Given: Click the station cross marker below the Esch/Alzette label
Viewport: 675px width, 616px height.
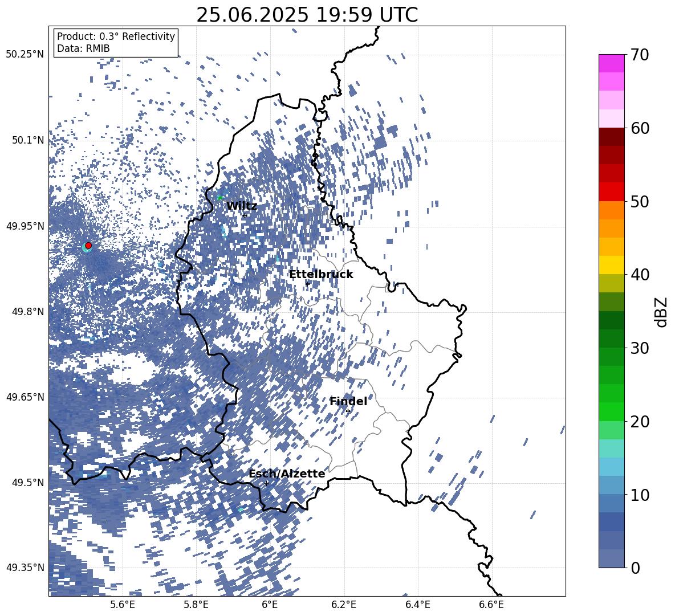Looking at the screenshot, I should [266, 483].
